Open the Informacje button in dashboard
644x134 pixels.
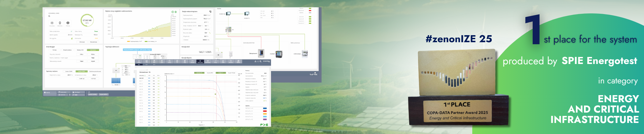point(82,42)
